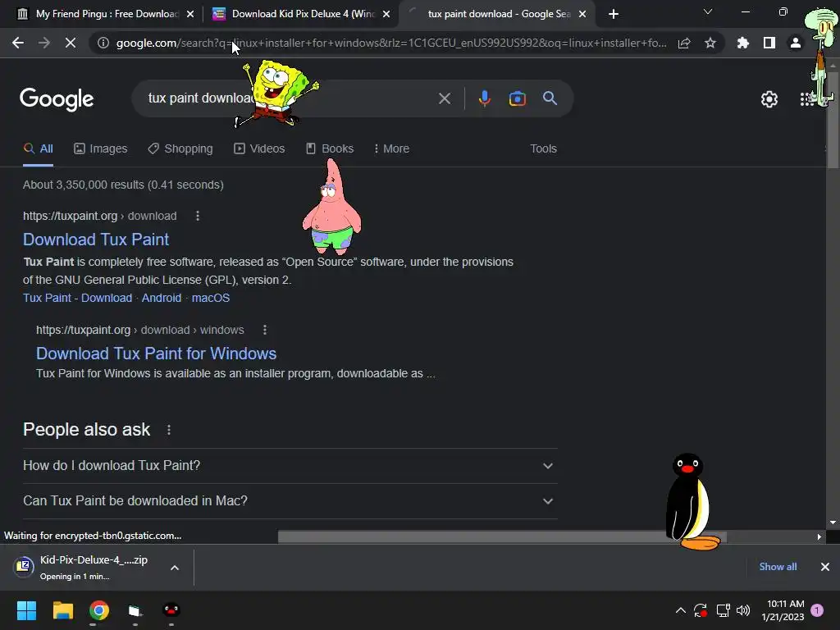Open the Android sitelink
840x630 pixels.
click(x=162, y=298)
